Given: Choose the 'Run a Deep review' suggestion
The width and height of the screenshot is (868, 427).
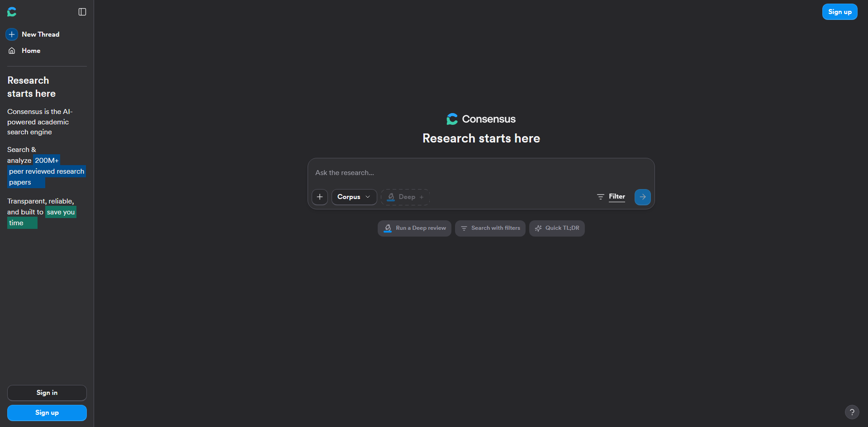Looking at the screenshot, I should pyautogui.click(x=414, y=228).
